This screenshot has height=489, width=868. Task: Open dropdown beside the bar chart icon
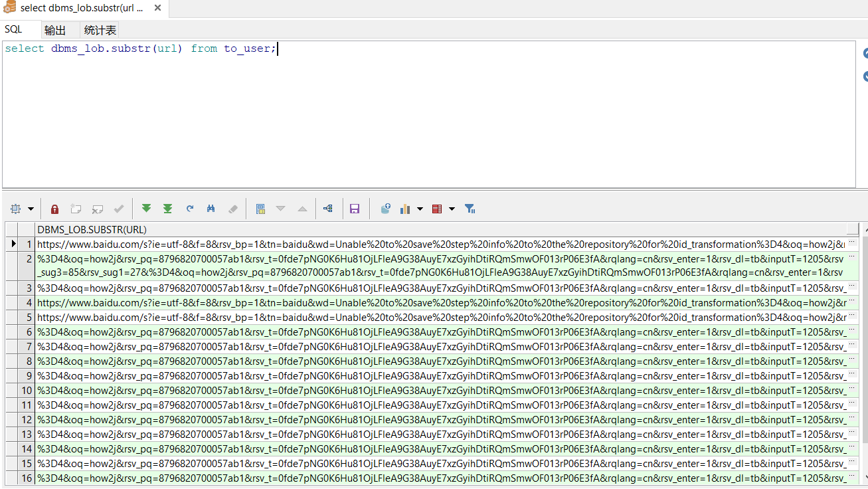(418, 209)
